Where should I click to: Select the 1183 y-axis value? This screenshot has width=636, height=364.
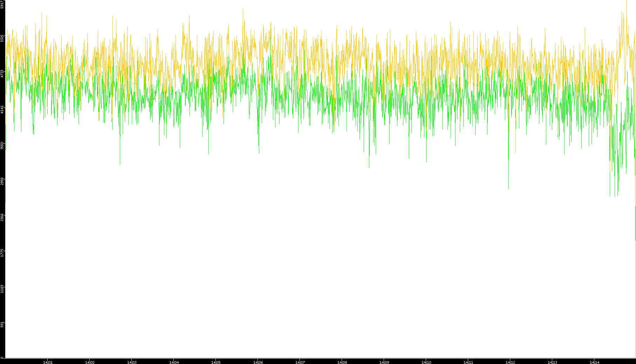pos(2,289)
